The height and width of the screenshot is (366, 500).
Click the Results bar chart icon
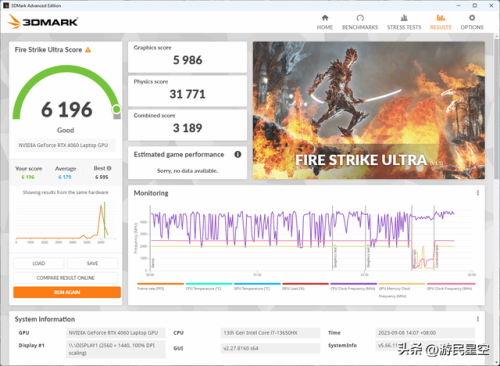(x=441, y=18)
